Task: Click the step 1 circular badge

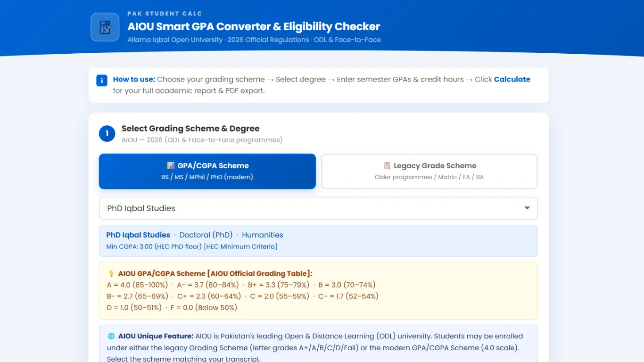Action: (107, 133)
